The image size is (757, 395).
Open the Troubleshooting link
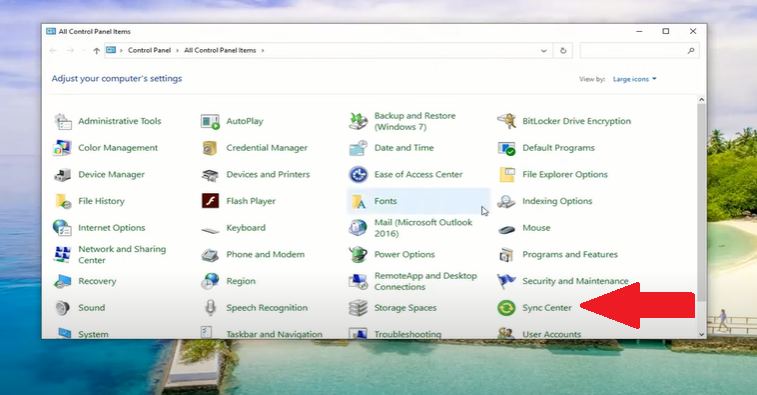(x=407, y=334)
